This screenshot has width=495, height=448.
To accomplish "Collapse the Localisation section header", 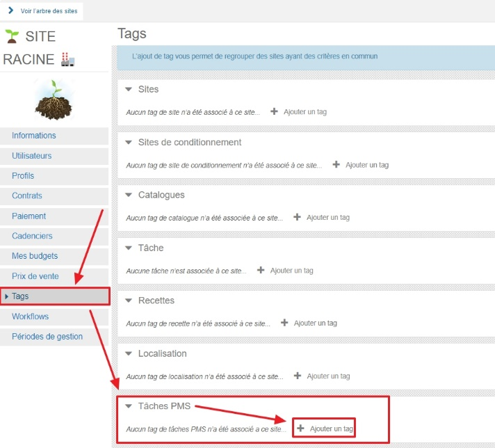I will click(x=129, y=354).
